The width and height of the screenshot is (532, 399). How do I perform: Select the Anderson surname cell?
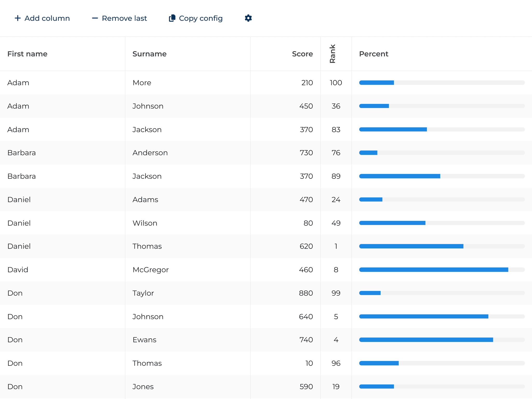150,153
